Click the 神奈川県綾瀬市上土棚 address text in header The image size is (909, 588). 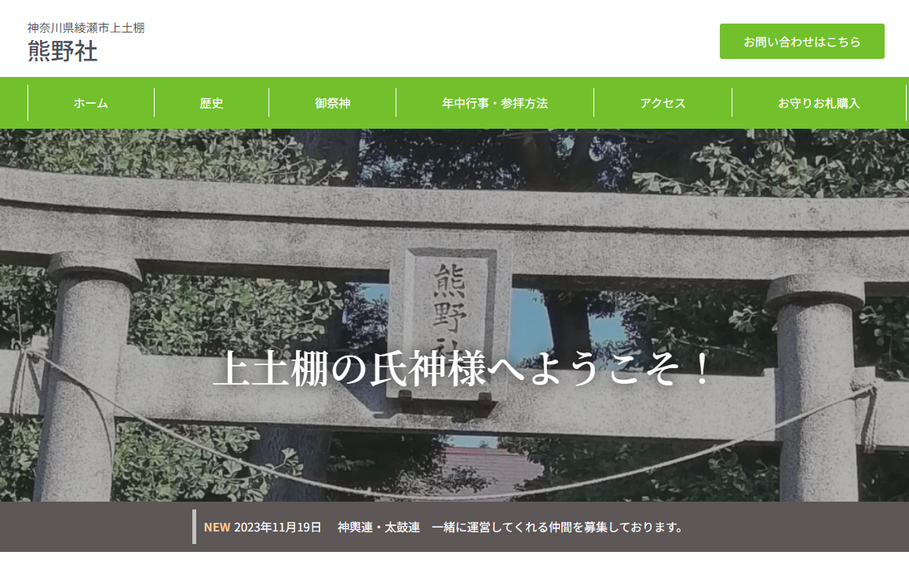point(86,28)
